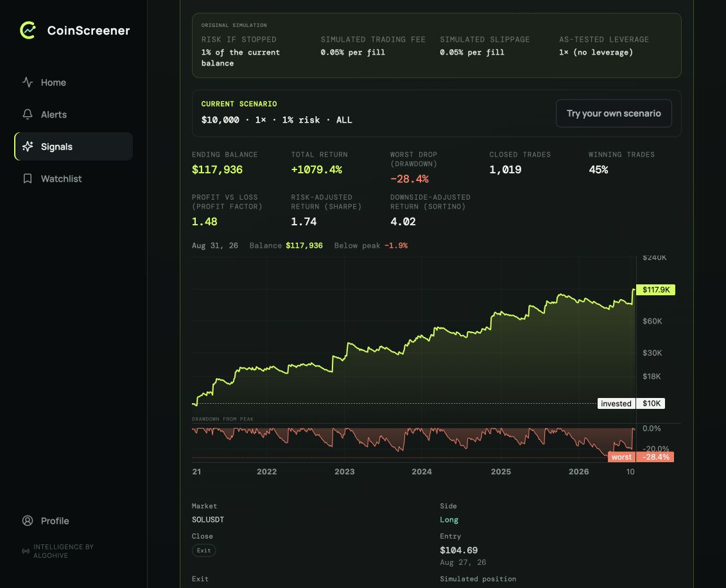The width and height of the screenshot is (726, 588).
Task: Click the 2024 label on chart axis
Action: coord(422,472)
